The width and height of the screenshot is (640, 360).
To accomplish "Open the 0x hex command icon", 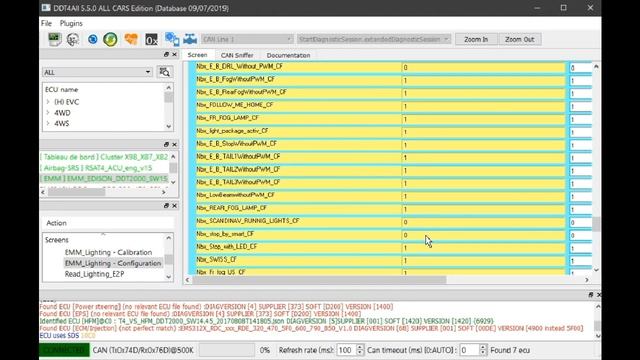I will pos(151,40).
